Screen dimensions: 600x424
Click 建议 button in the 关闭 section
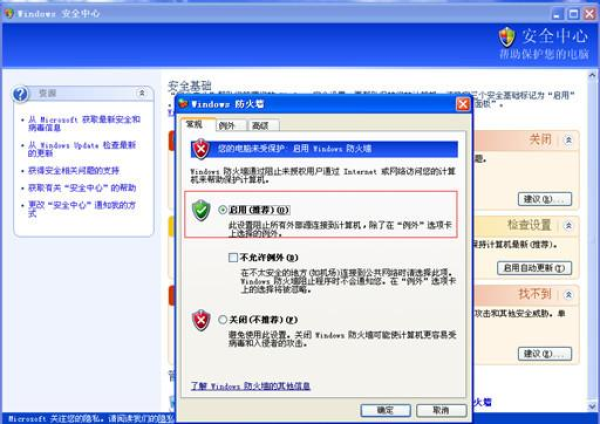coord(545,199)
